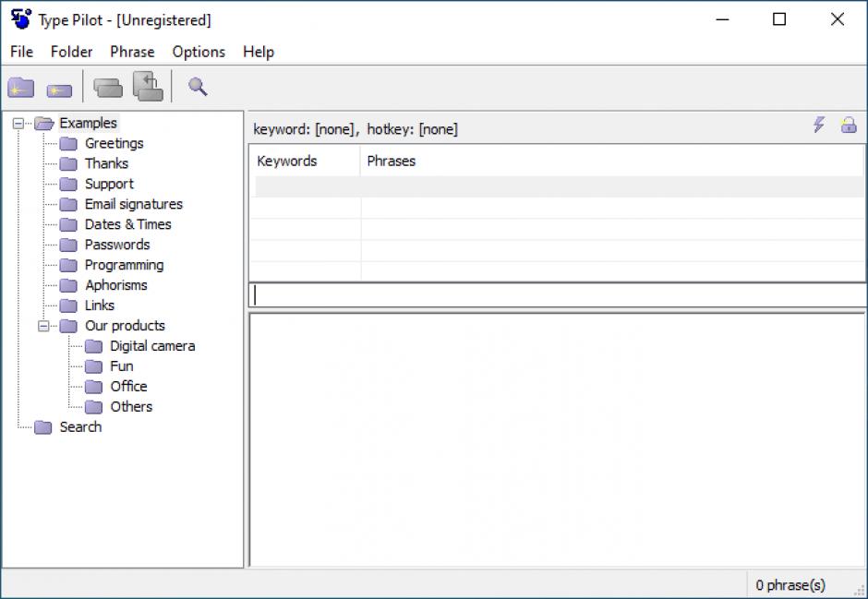Click the Search folder icon

point(42,427)
